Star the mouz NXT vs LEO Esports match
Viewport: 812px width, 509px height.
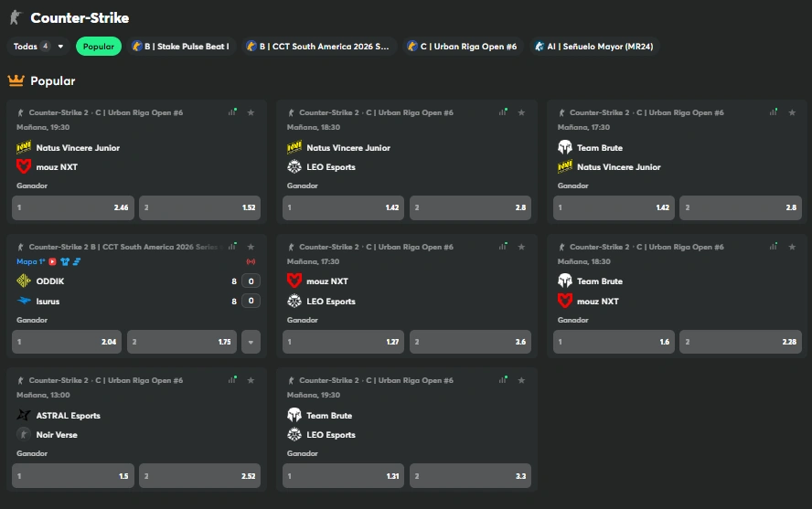coord(521,247)
